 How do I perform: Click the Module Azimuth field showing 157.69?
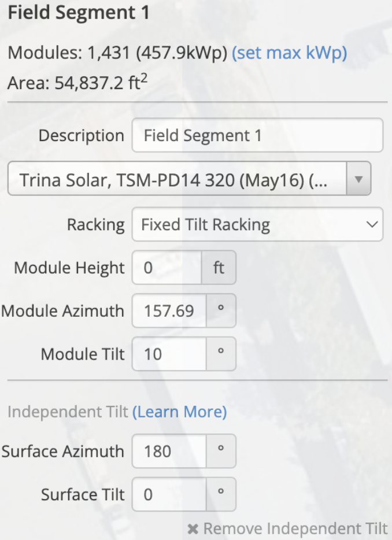point(169,311)
